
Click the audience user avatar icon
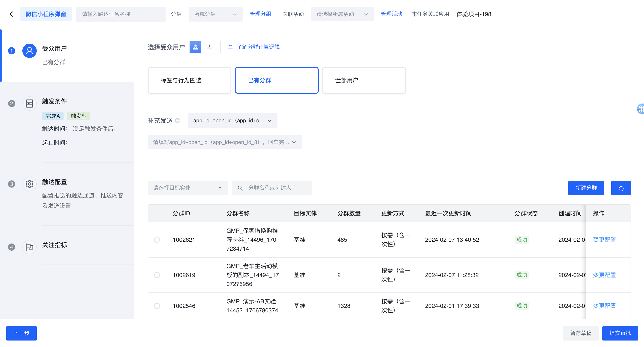tap(30, 51)
